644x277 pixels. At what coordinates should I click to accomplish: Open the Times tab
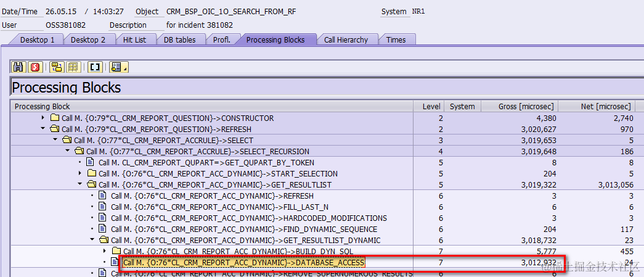click(396, 40)
